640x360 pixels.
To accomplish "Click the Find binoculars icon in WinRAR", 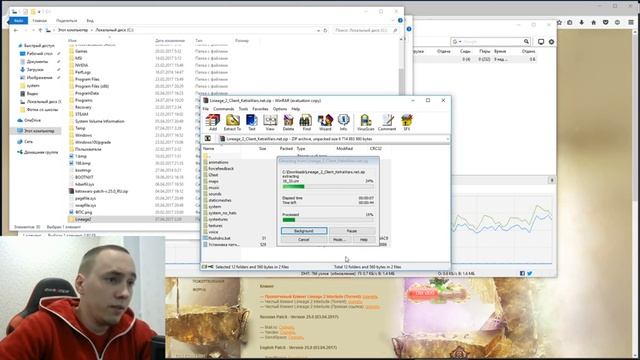I will tap(306, 122).
